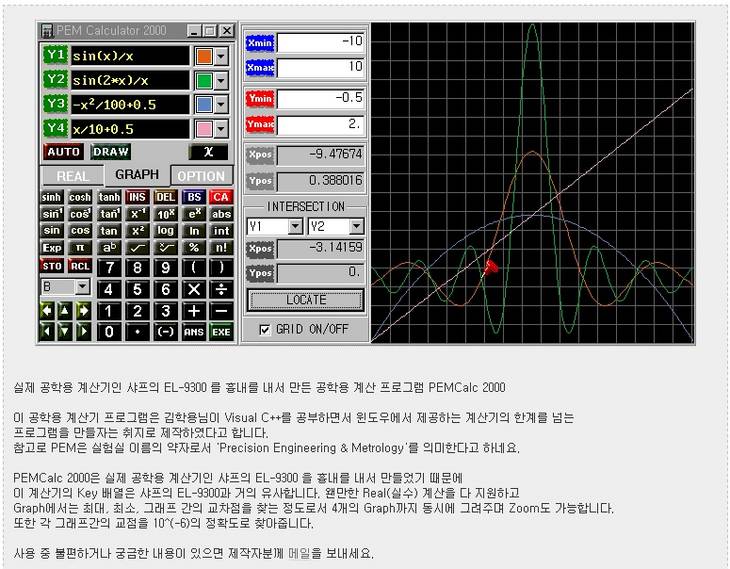Click the e^x exponential key
Image resolution: width=730 pixels, height=569 pixels.
194,214
